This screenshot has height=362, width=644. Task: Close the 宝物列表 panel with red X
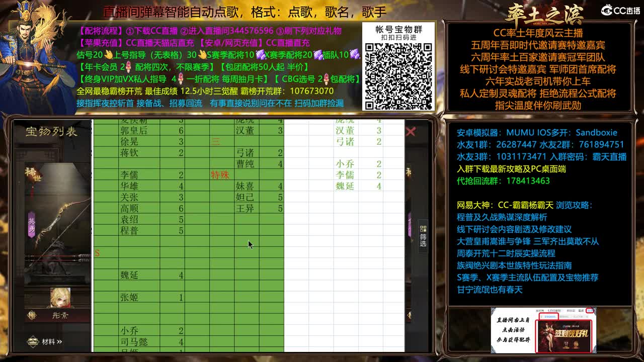(411, 132)
